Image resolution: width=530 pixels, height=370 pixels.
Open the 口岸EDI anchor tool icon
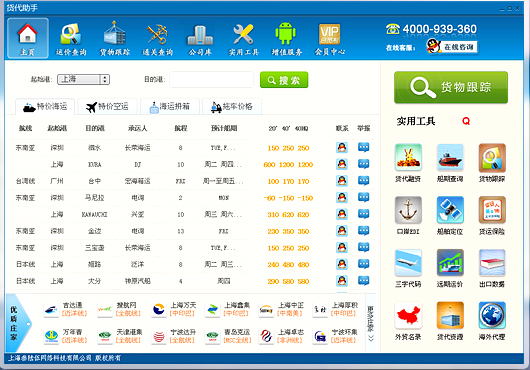click(x=408, y=216)
